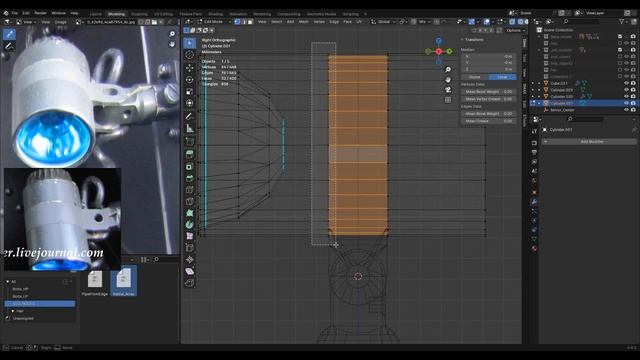
Task: Enable edge select mode
Action: 244,22
